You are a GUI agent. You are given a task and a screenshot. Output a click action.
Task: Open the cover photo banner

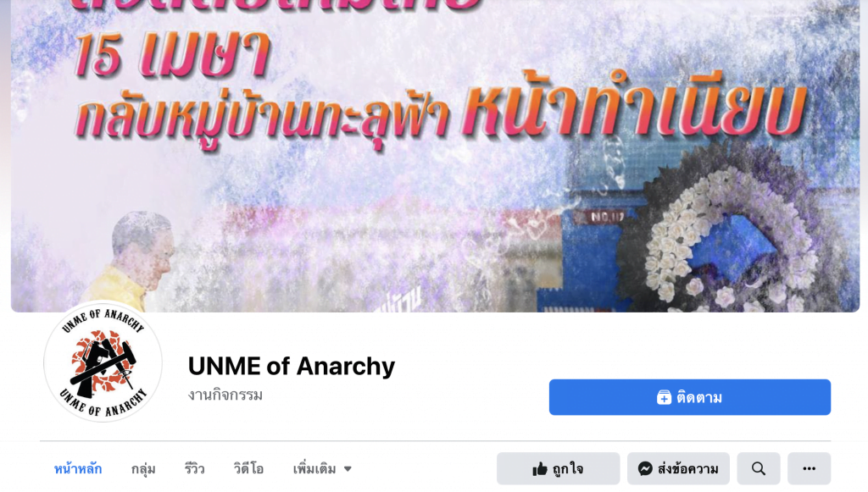pyautogui.click(x=435, y=156)
